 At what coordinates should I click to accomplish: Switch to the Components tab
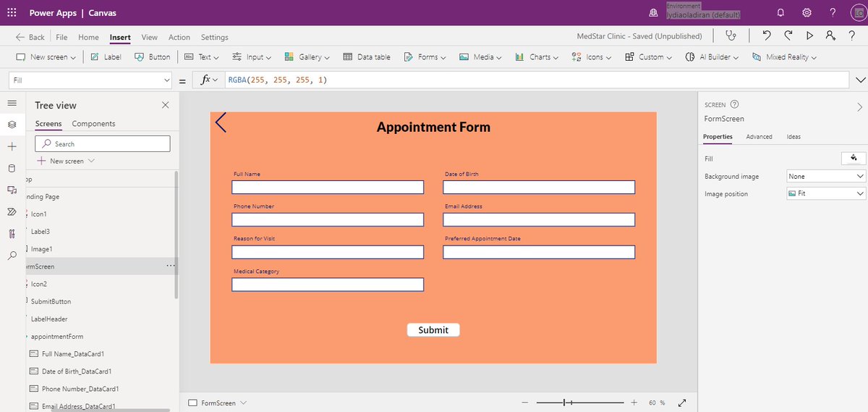(x=93, y=124)
